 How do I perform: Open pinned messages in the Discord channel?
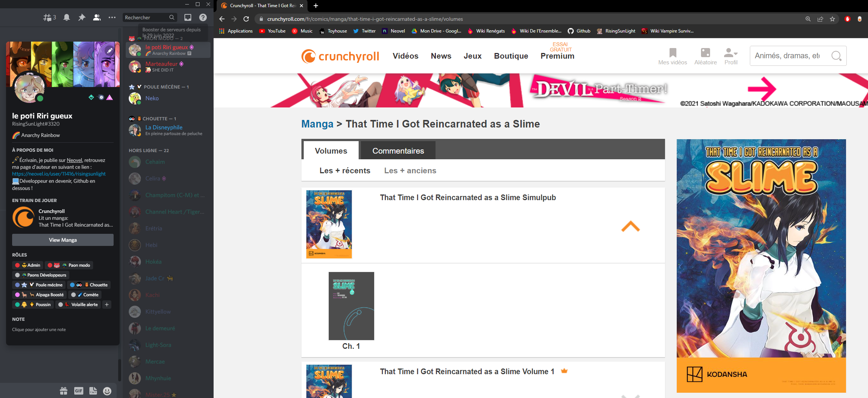[x=82, y=17]
